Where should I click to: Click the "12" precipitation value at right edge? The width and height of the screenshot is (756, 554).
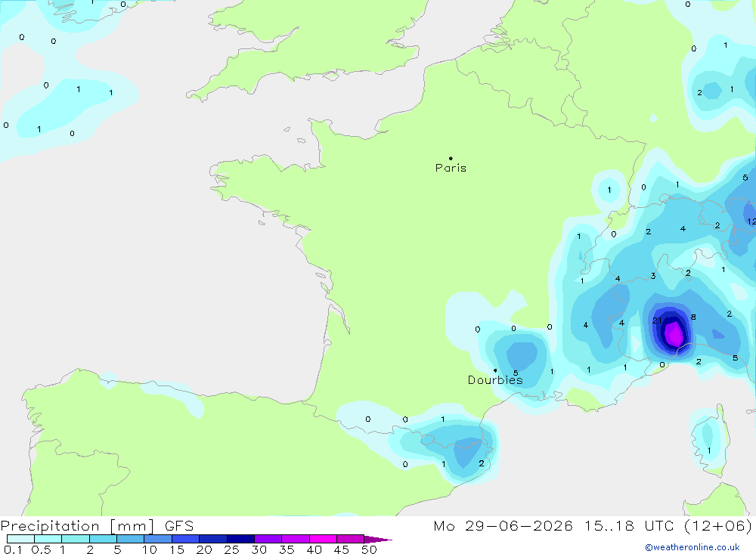(x=751, y=221)
